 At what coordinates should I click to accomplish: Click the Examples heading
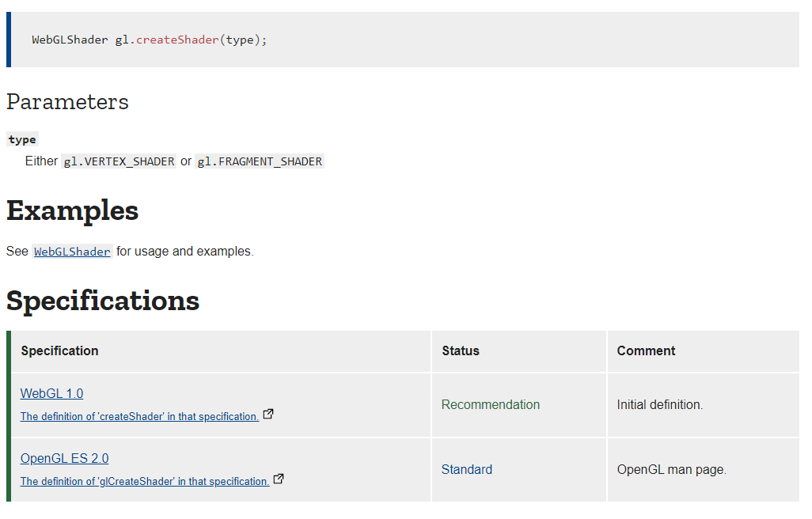71,211
